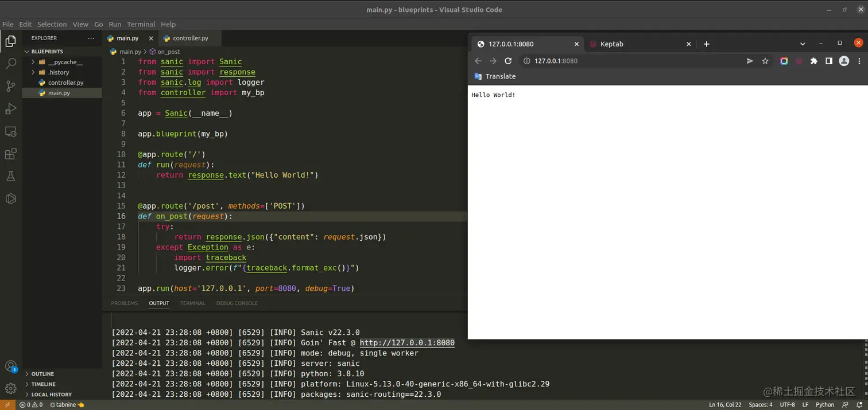Open the Search view in activity bar
The image size is (868, 410).
click(x=10, y=63)
